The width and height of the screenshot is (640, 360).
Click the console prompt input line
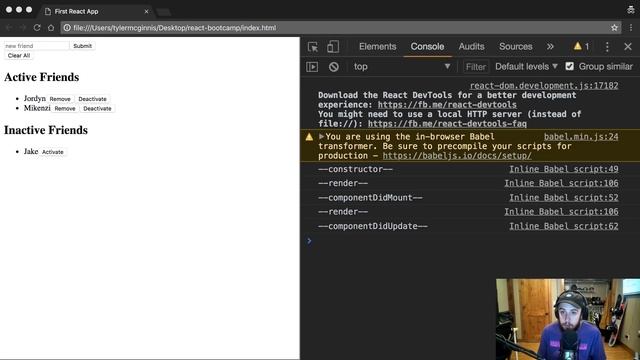tap(469, 241)
